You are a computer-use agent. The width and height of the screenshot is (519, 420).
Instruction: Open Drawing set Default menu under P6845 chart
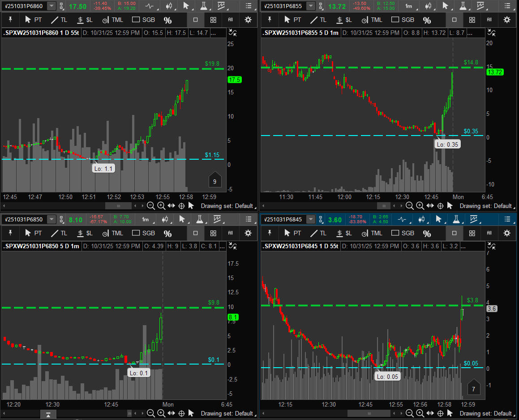[488, 413]
